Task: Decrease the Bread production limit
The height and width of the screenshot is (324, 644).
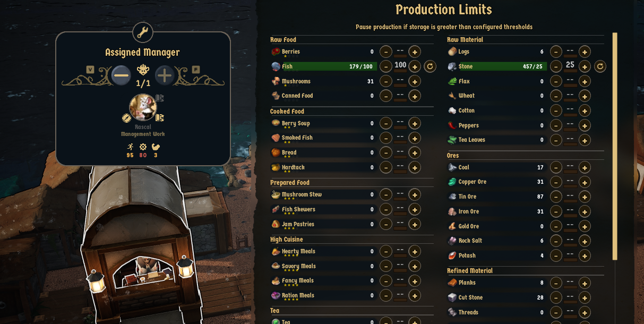Action: click(x=386, y=153)
